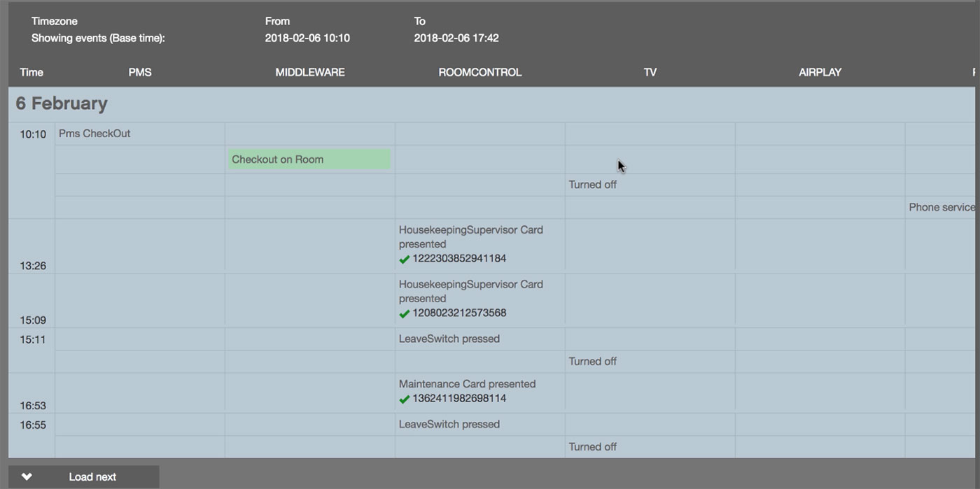
Task: Click the green checkmark beside card 1222303852941184
Action: pyautogui.click(x=403, y=258)
